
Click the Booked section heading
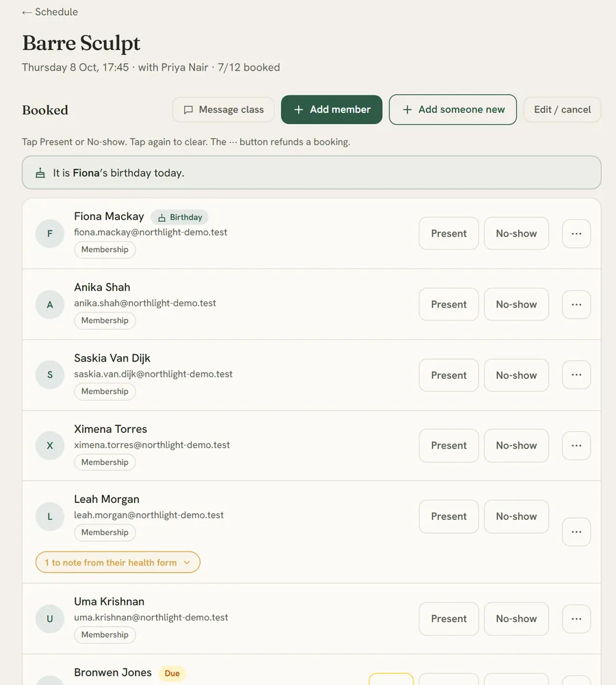(45, 110)
